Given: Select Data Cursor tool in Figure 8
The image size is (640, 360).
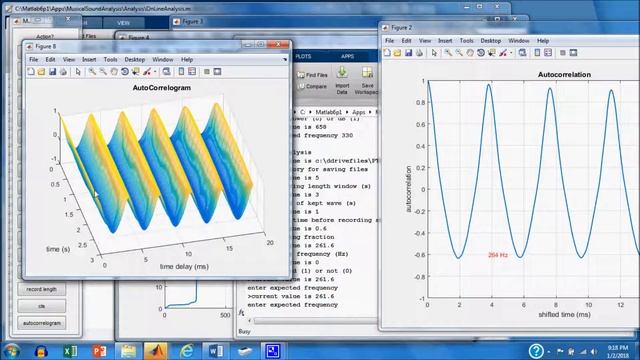Looking at the screenshot, I should [x=136, y=72].
